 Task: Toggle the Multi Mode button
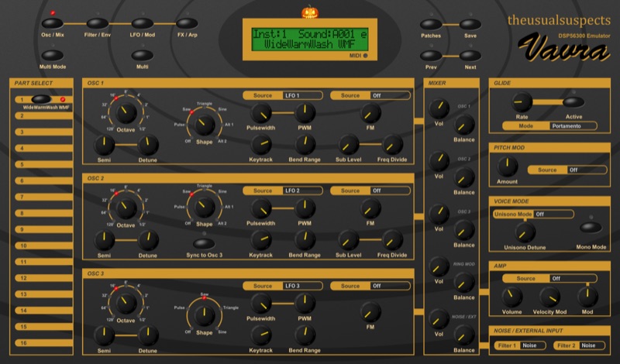52,55
